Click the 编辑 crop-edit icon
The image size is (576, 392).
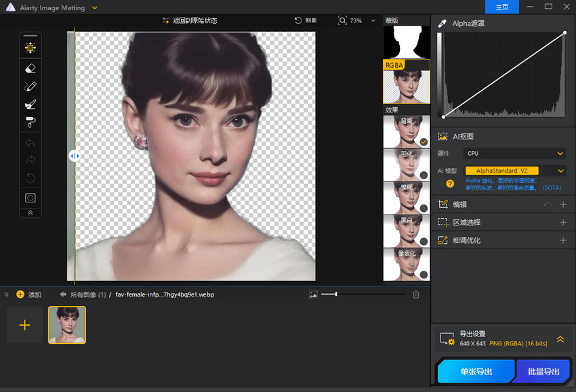(443, 204)
